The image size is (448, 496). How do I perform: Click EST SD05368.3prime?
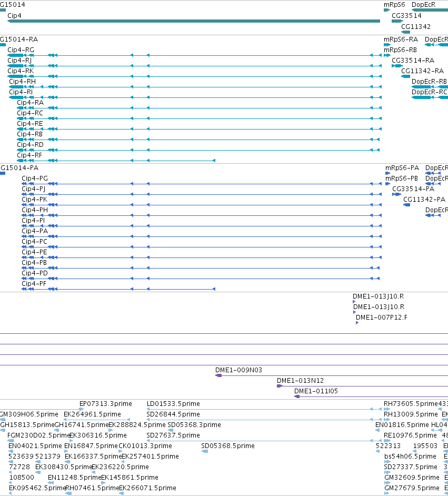tap(194, 425)
